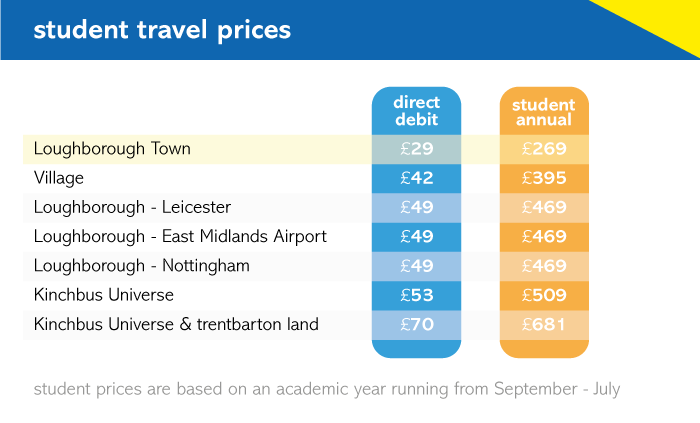Click the £395 Village annual price
700x423 pixels.
pyautogui.click(x=544, y=178)
